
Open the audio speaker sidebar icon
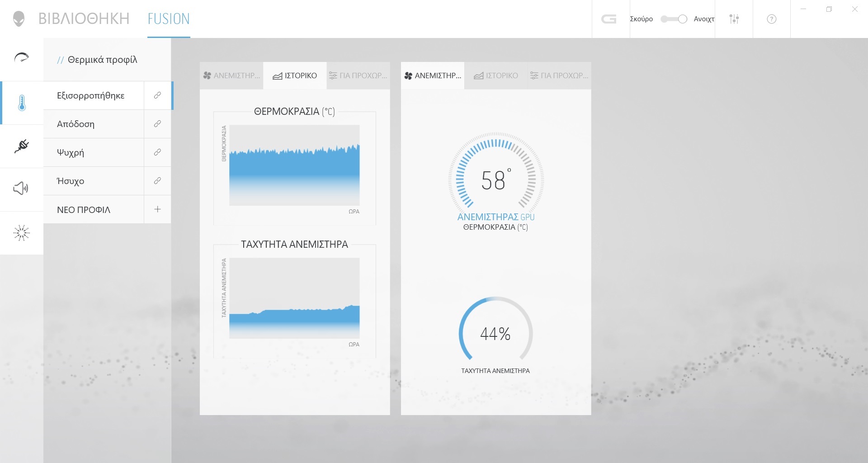coord(22,188)
